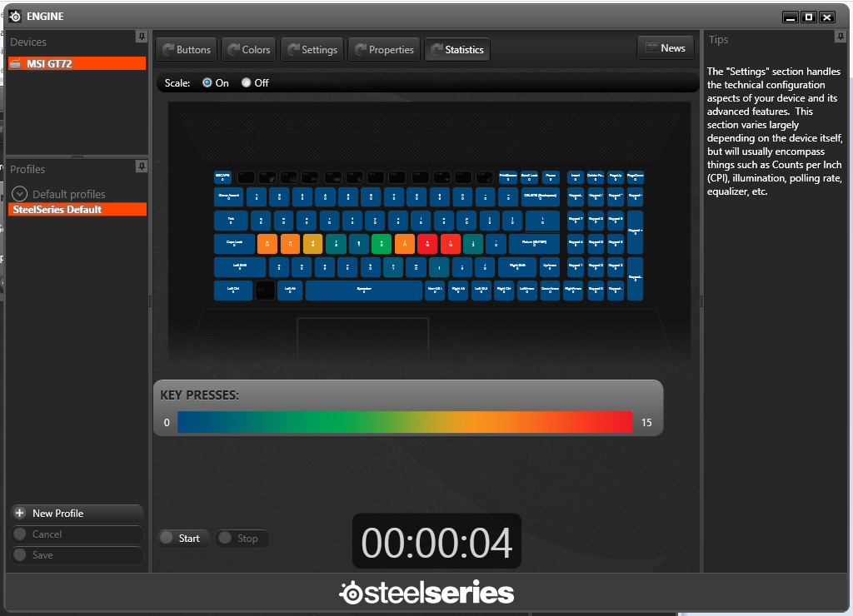The height and width of the screenshot is (616, 853).
Task: Select the Scale Off radio button
Action: [247, 82]
